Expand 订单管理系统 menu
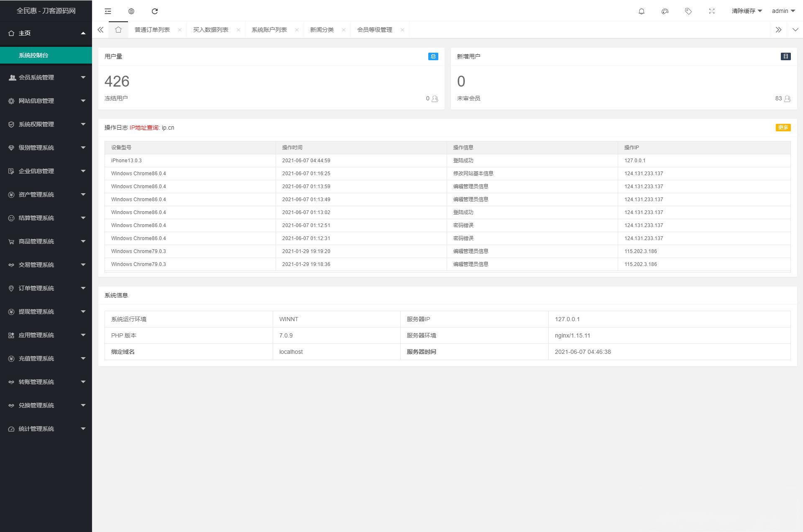803x532 pixels. (46, 288)
